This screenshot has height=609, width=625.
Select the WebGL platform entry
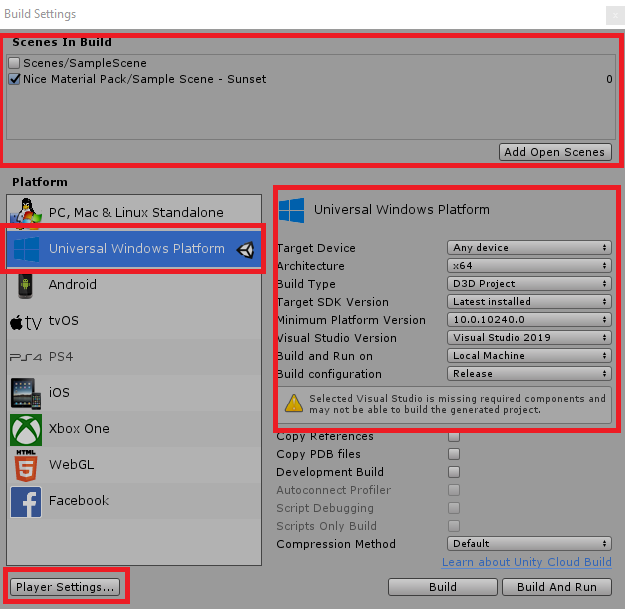point(134,465)
